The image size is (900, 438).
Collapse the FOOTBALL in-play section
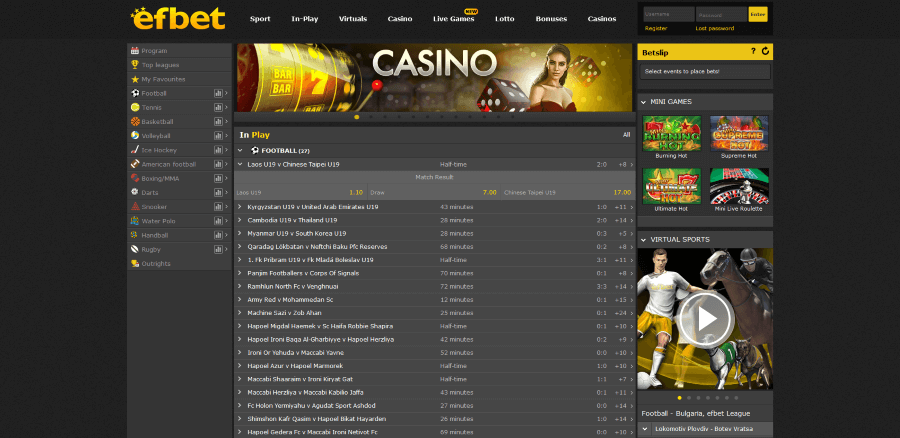(240, 150)
